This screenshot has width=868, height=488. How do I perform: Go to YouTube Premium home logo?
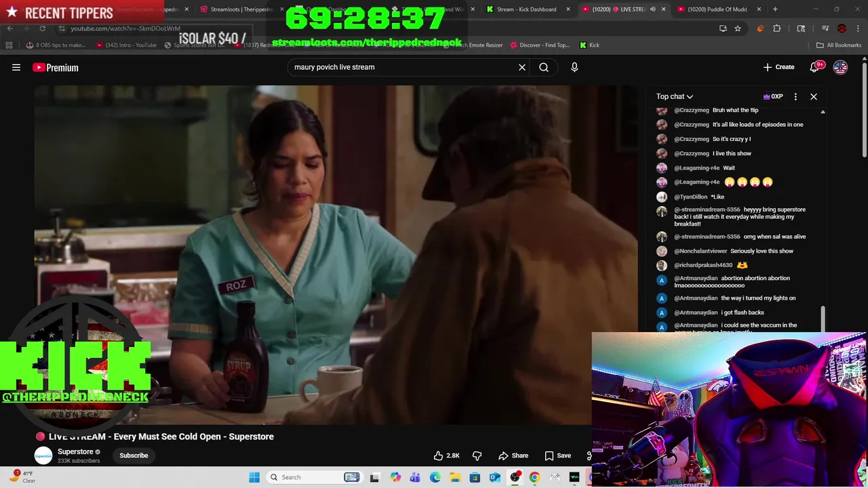[x=56, y=67]
